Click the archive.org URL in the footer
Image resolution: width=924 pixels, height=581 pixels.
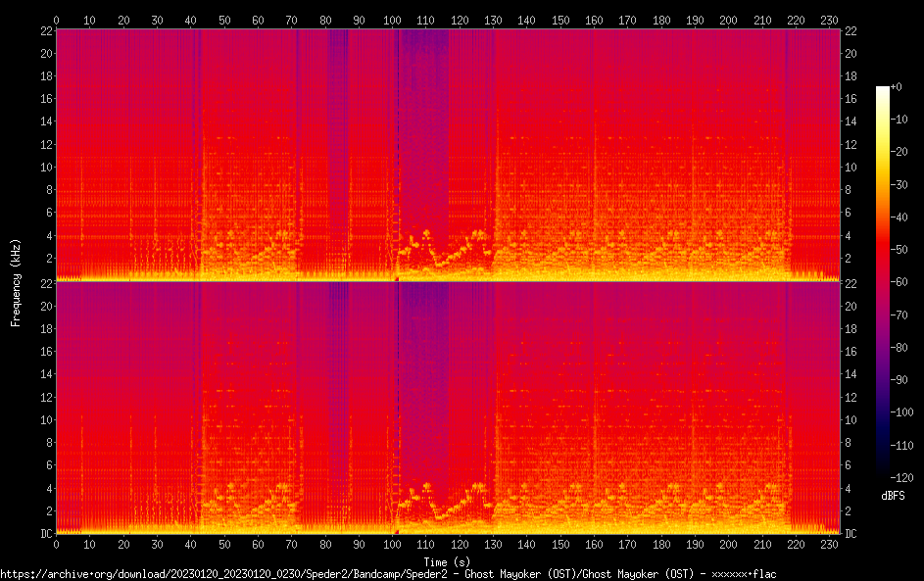[390, 574]
